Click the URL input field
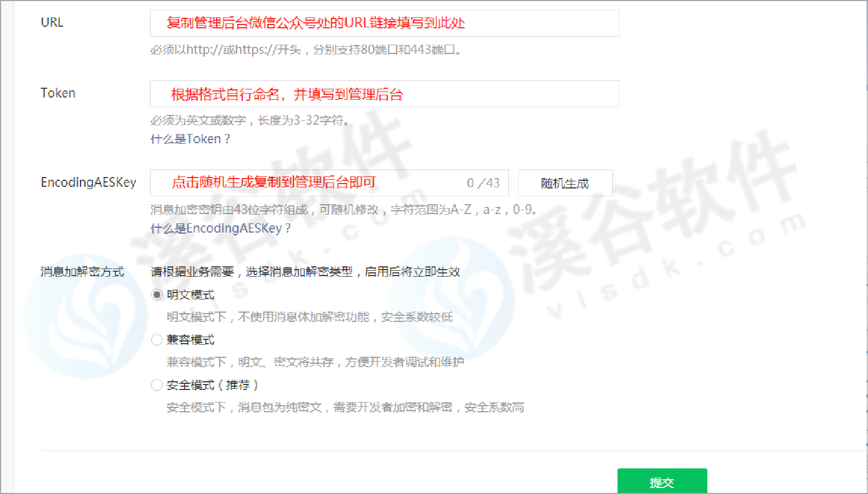 [x=384, y=23]
